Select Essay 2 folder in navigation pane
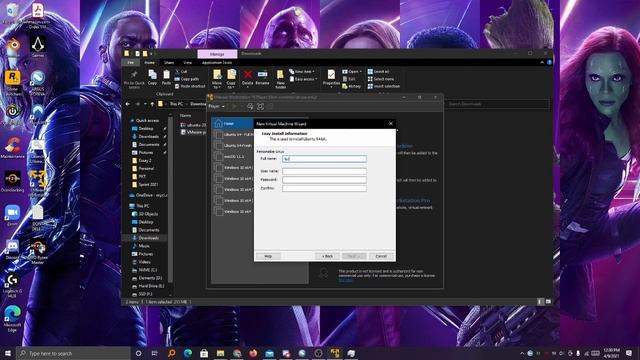This screenshot has width=640, height=360. pyautogui.click(x=142, y=160)
